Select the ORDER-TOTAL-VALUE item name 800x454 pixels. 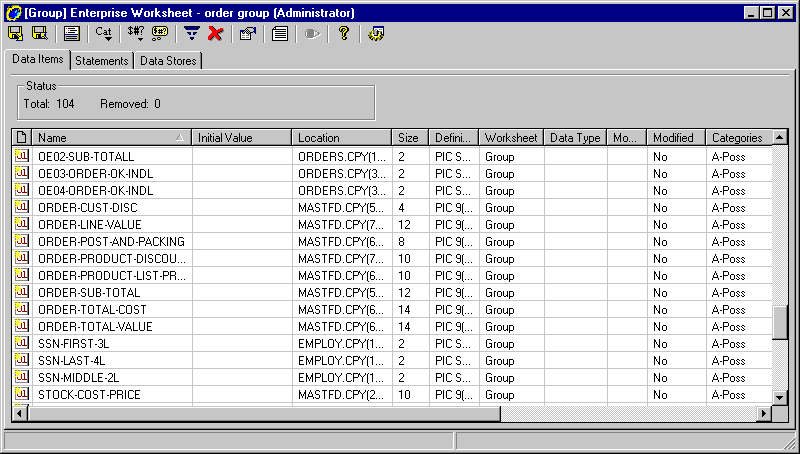click(x=95, y=326)
